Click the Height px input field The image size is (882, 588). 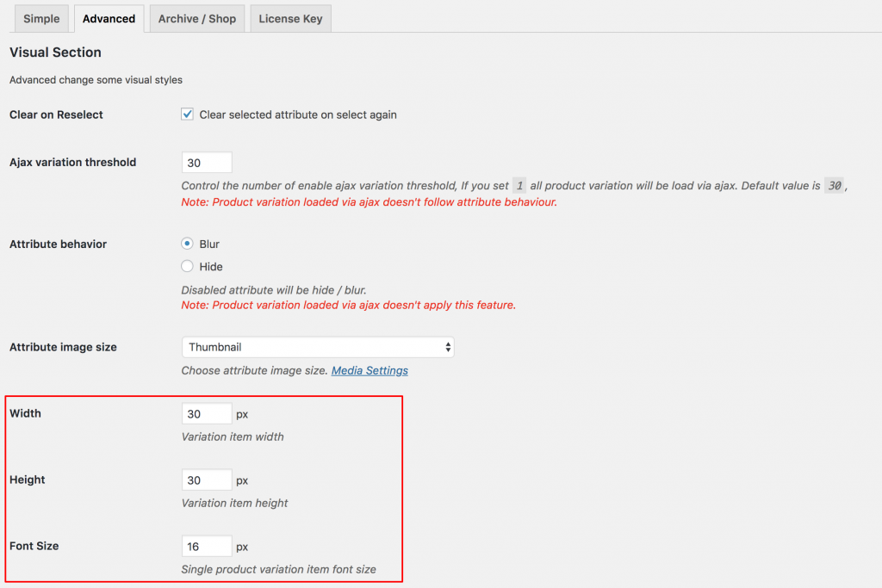point(207,480)
